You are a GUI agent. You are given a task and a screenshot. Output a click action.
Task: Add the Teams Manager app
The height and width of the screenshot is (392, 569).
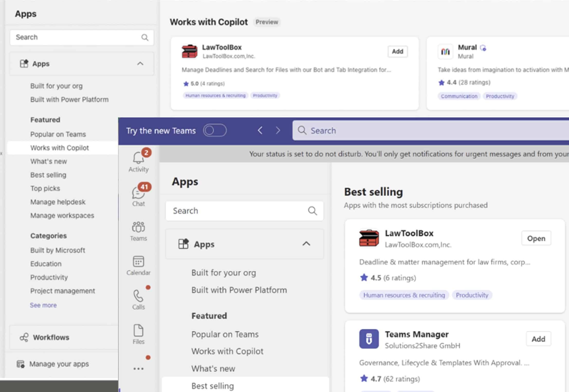coord(538,339)
